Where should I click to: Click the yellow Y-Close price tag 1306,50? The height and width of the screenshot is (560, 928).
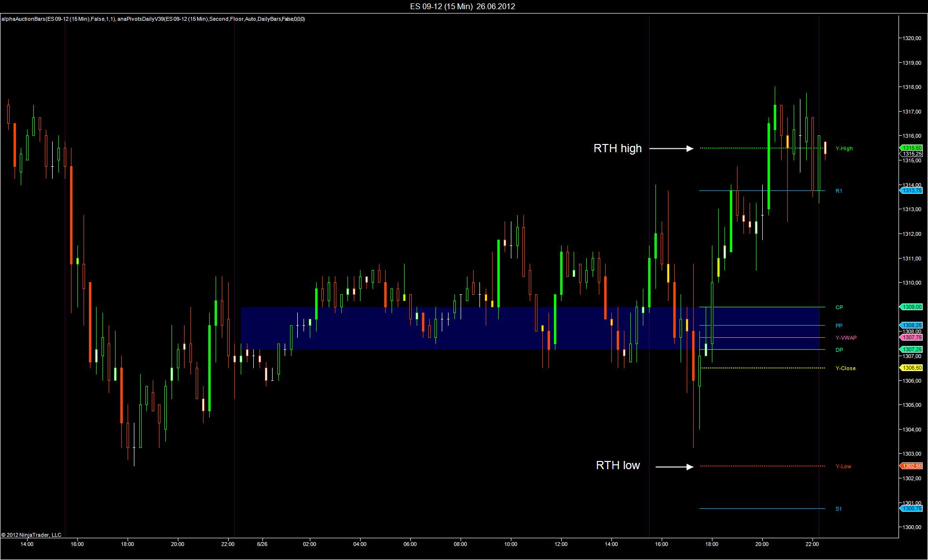click(x=912, y=368)
